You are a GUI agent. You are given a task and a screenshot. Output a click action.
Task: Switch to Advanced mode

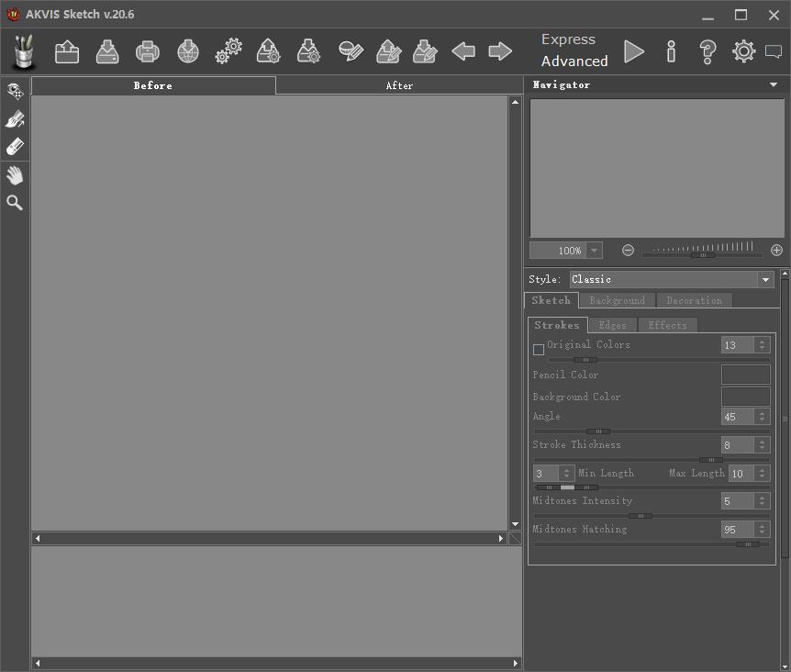[x=574, y=61]
